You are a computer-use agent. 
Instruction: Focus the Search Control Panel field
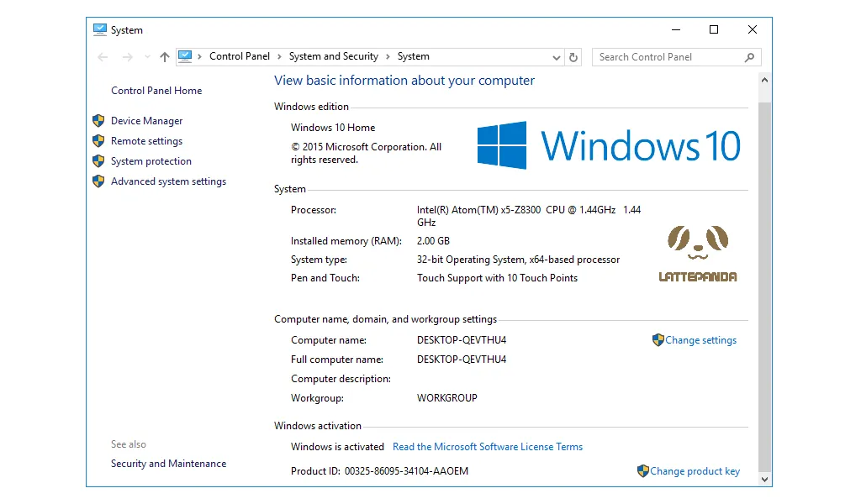pyautogui.click(x=668, y=57)
